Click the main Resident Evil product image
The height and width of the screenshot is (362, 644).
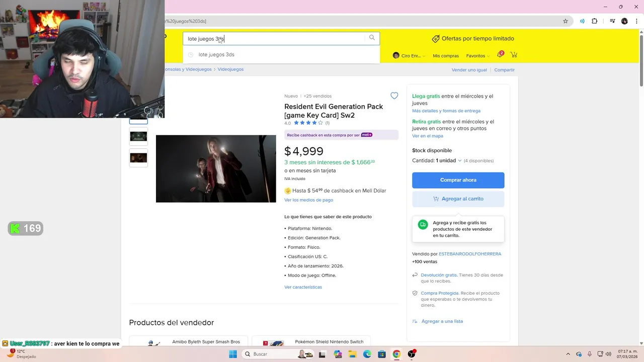(216, 169)
